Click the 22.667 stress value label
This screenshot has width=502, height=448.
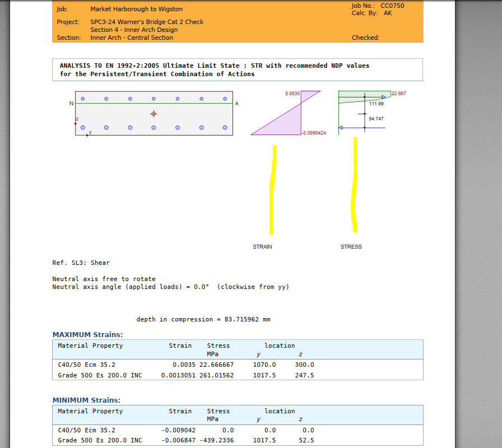[398, 94]
